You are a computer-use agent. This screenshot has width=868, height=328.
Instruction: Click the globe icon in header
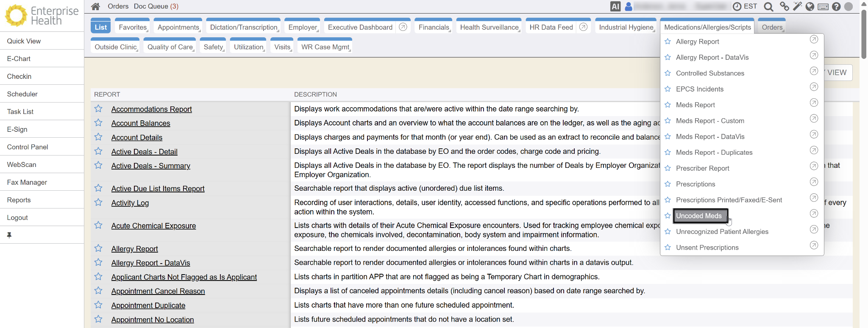click(810, 6)
